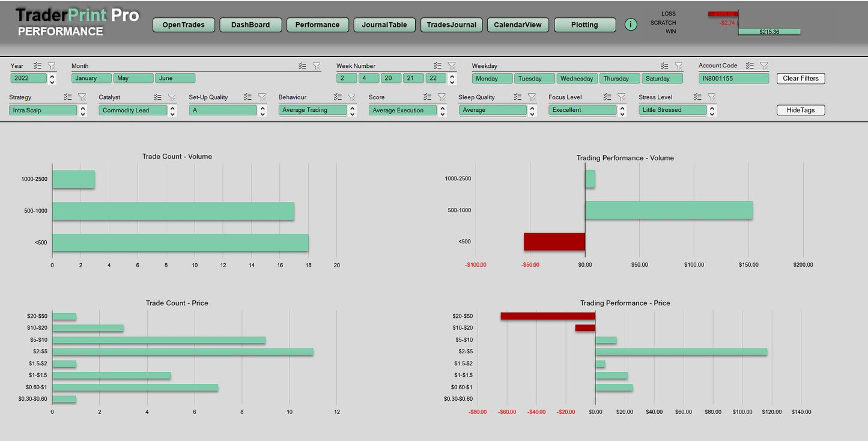Toggle the May month slicer item

pos(133,78)
